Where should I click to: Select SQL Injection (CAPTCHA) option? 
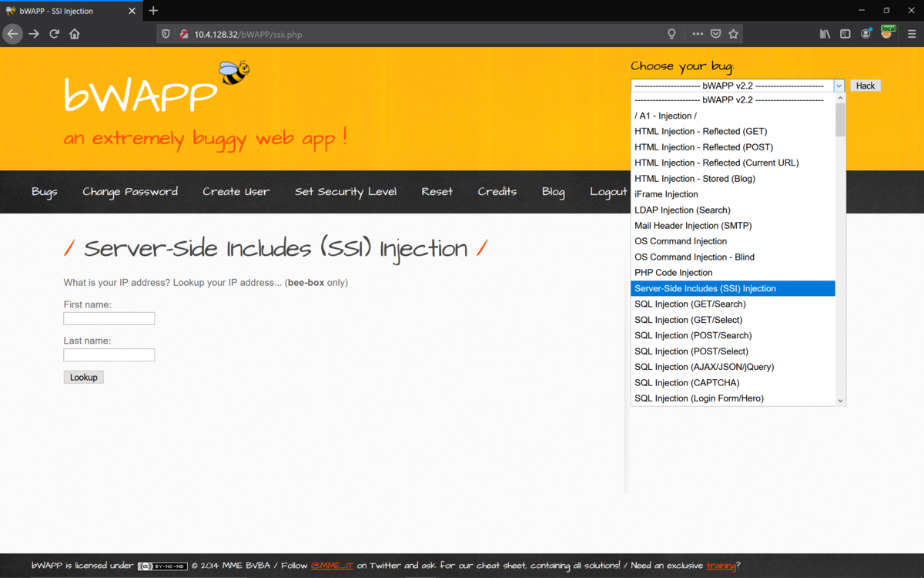pos(733,382)
